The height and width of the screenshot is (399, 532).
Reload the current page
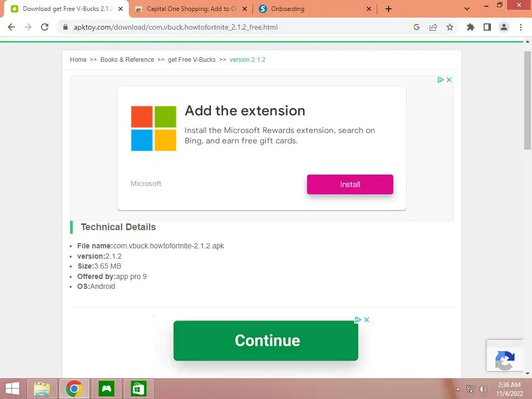click(45, 27)
